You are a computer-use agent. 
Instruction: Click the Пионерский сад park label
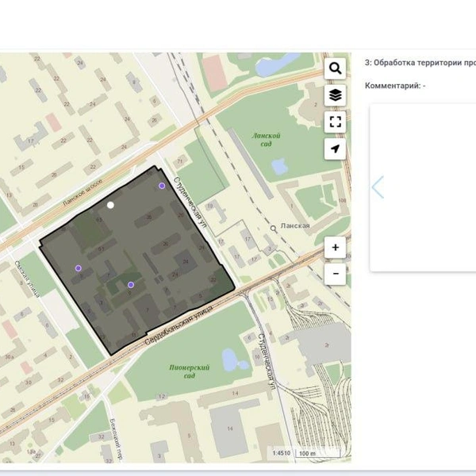point(189,371)
